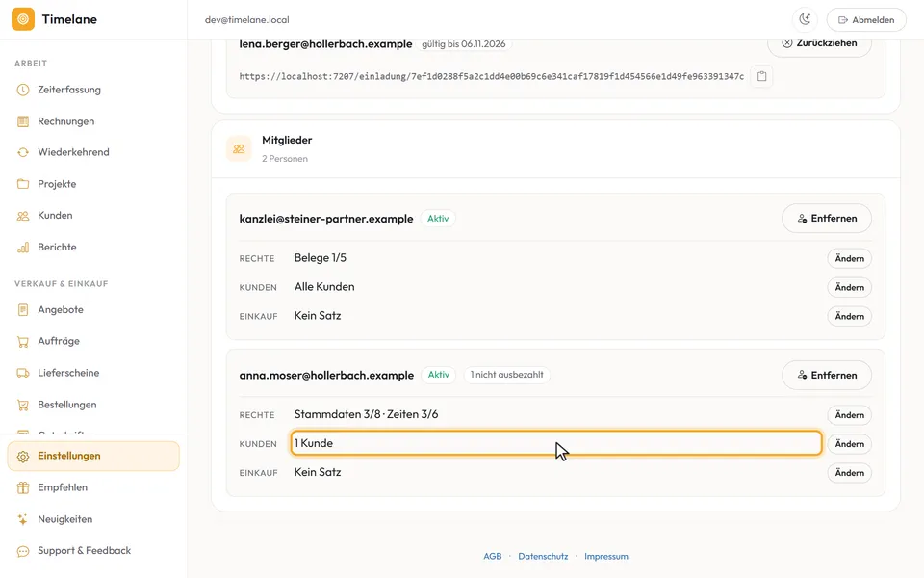924x578 pixels.
Task: Click the Projekte folder icon
Action: pyautogui.click(x=23, y=184)
